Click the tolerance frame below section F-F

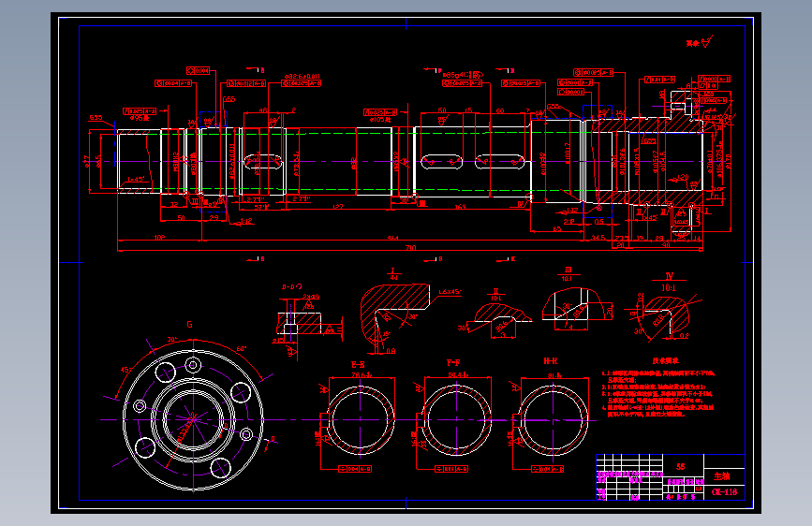(451, 469)
